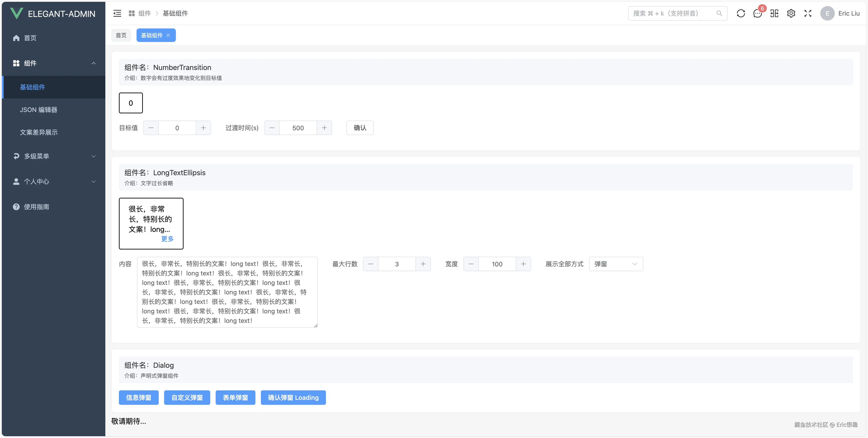Image resolution: width=868 pixels, height=438 pixels.
Task: Open JSON 编辑器 in sidebar
Action: 38,110
